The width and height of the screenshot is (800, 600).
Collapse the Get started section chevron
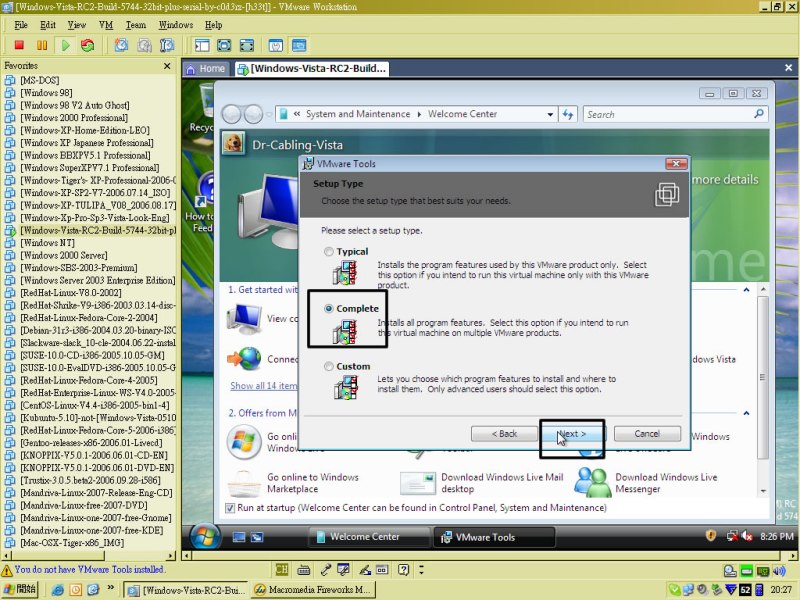click(746, 290)
